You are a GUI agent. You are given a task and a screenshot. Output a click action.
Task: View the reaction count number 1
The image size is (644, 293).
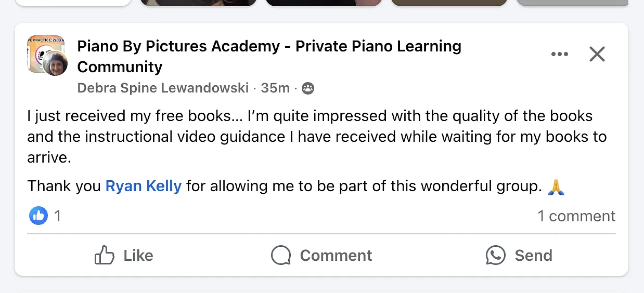[x=58, y=216]
